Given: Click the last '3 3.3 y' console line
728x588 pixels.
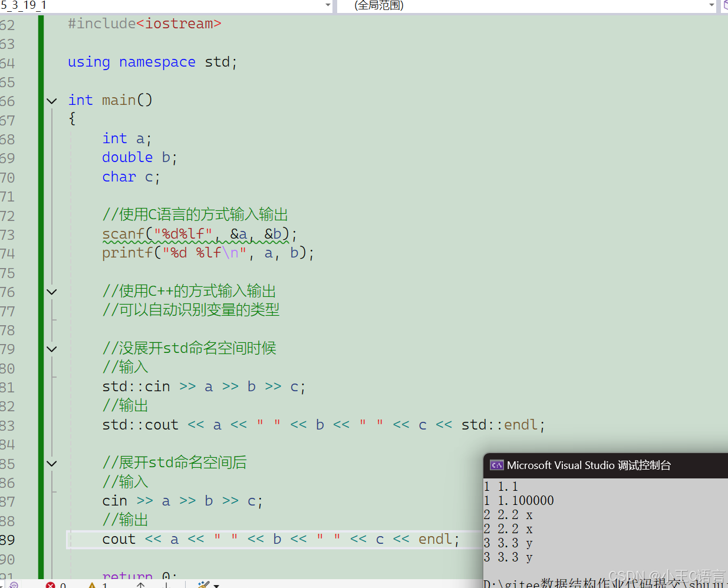Looking at the screenshot, I should 508,557.
